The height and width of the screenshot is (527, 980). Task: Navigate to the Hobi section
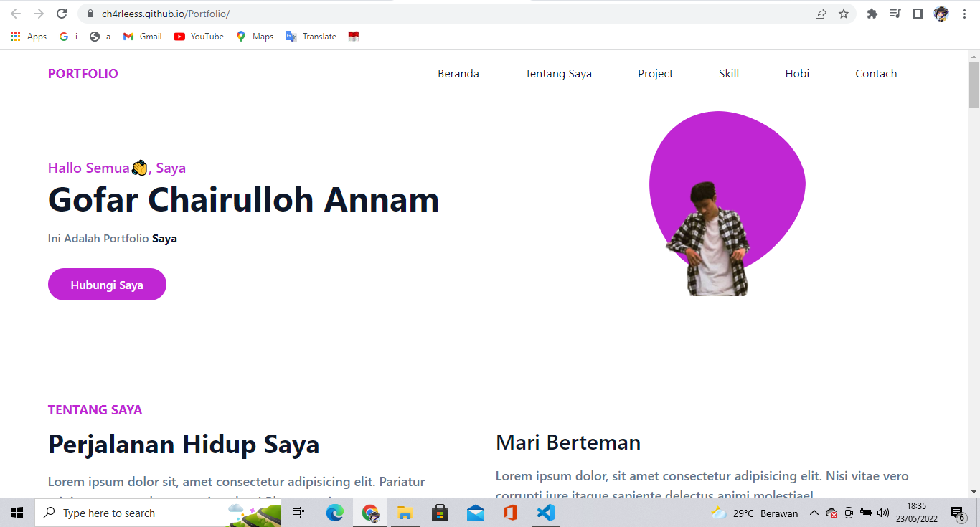click(797, 74)
